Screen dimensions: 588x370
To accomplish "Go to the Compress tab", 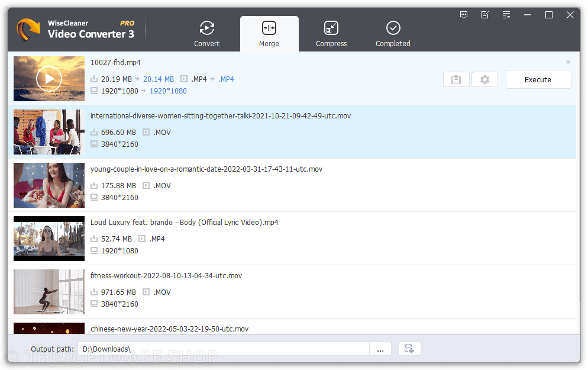I will coord(331,34).
